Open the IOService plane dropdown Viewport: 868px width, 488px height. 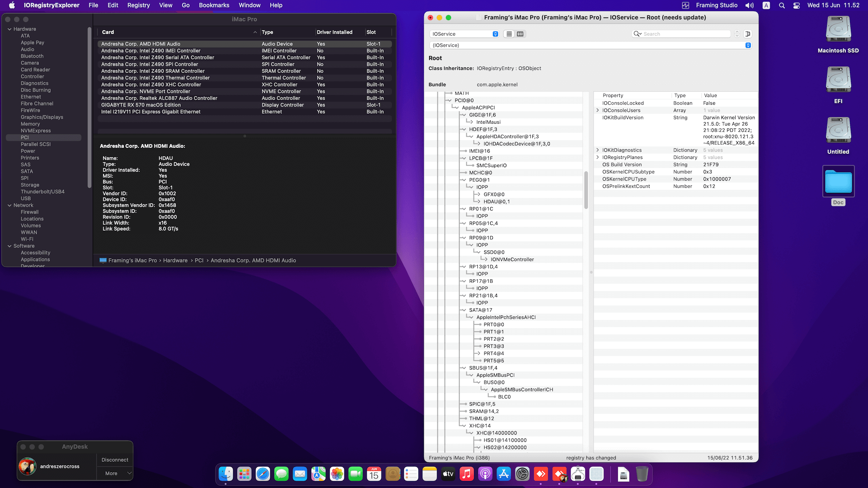[464, 34]
